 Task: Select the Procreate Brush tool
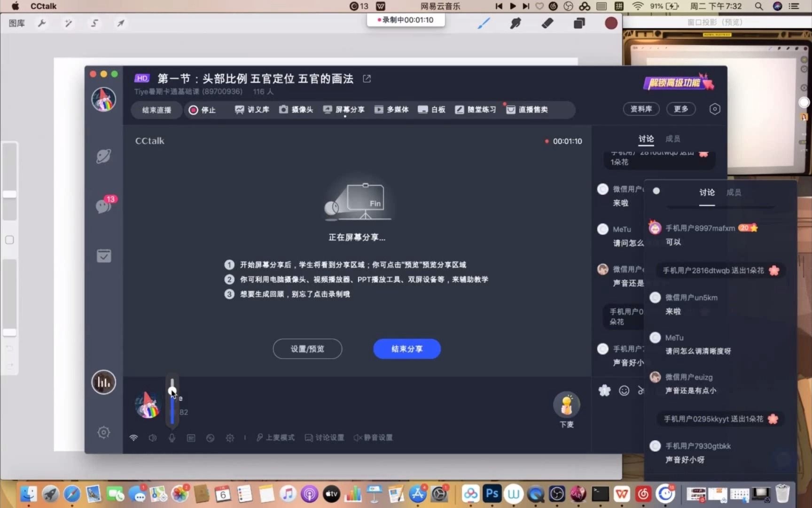click(x=484, y=23)
